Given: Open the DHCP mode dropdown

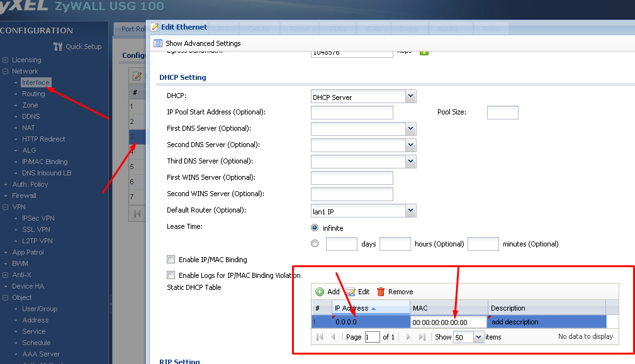Looking at the screenshot, I should point(411,96).
